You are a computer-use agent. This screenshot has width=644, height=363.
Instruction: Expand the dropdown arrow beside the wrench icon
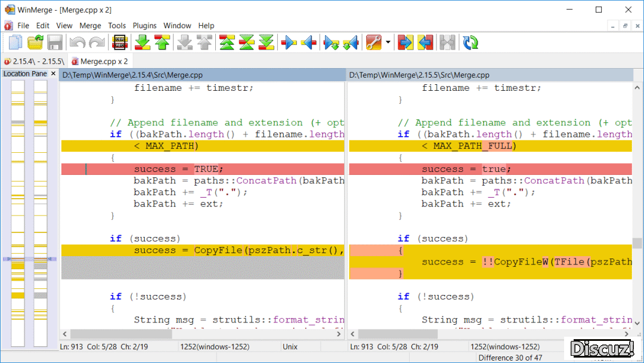[388, 42]
